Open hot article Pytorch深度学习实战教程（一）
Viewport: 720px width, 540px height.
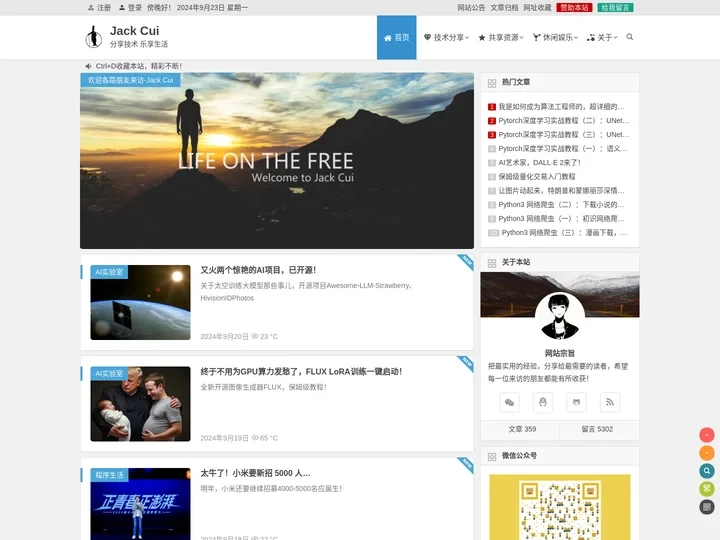pyautogui.click(x=562, y=148)
